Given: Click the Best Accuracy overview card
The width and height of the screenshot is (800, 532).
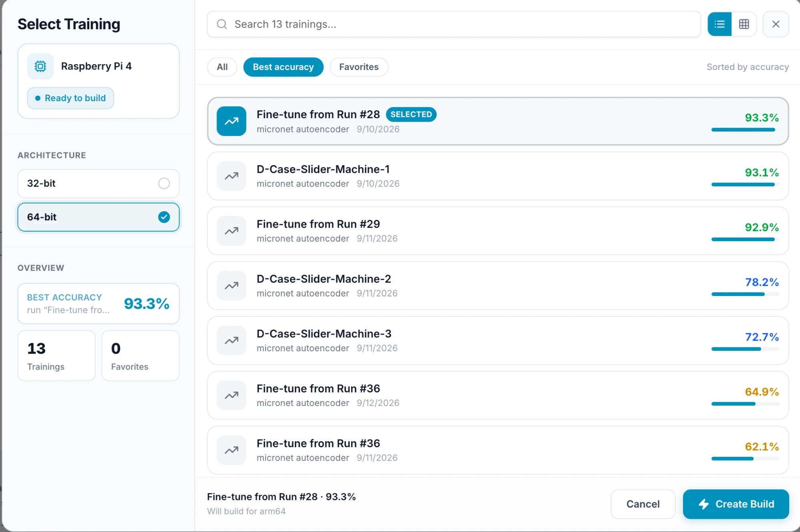Looking at the screenshot, I should (98, 304).
